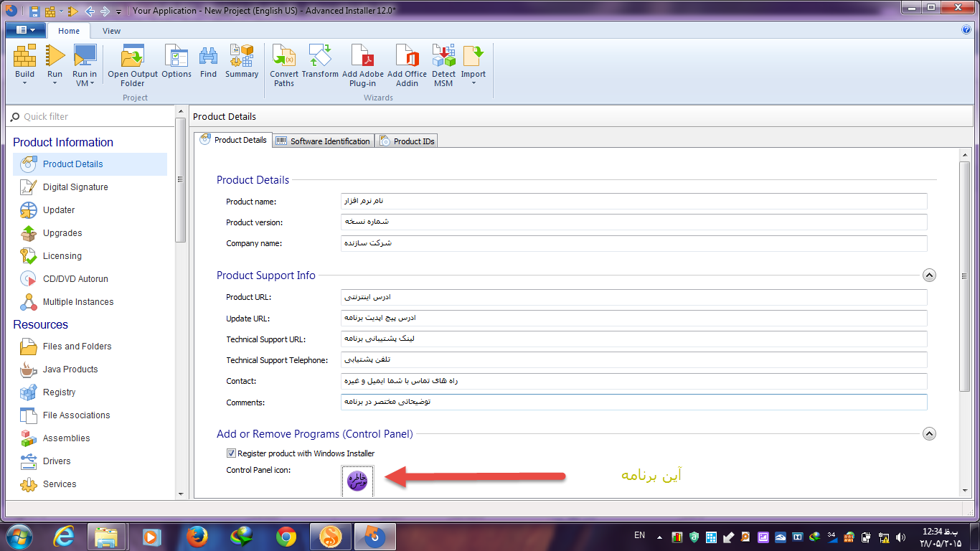Click the Quick filter search box
This screenshot has height=551, width=980.
[90, 116]
